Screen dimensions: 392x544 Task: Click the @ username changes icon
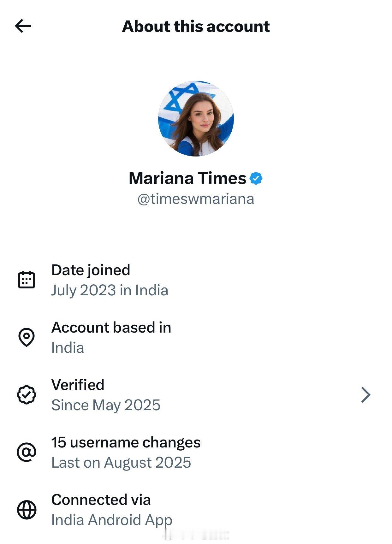[27, 452]
